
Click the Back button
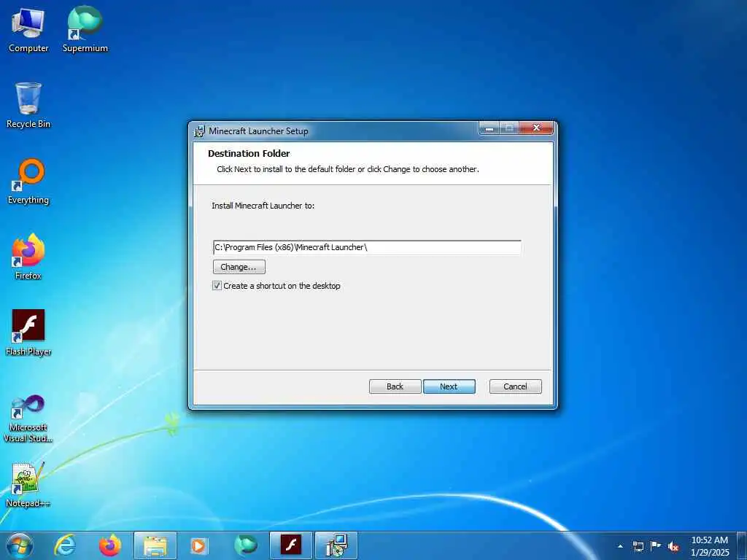pos(395,386)
